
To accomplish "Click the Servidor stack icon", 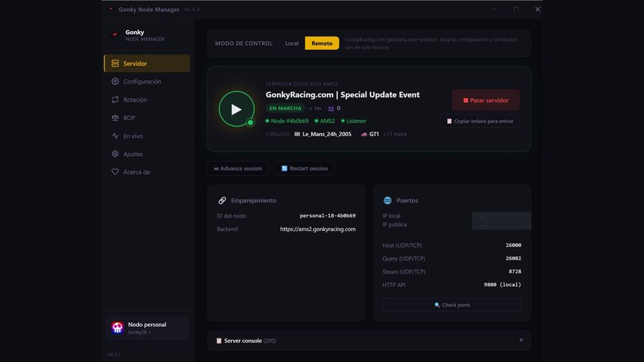I will (115, 63).
